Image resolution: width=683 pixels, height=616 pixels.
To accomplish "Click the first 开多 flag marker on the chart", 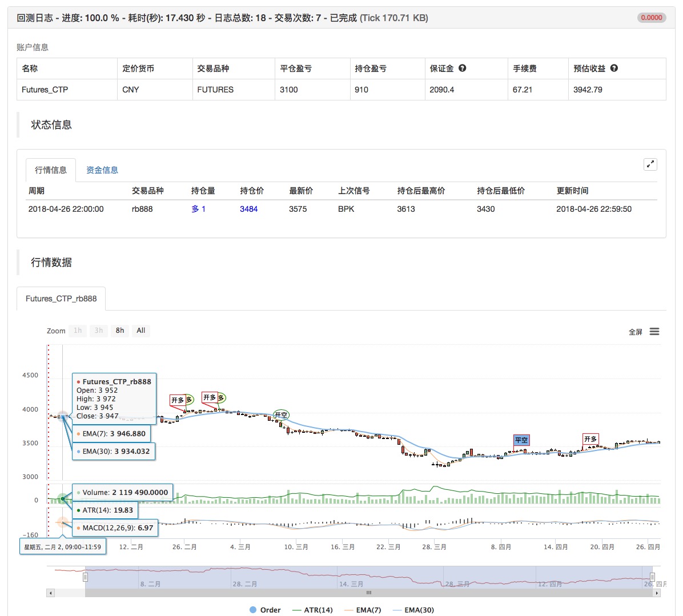I will coord(177,400).
